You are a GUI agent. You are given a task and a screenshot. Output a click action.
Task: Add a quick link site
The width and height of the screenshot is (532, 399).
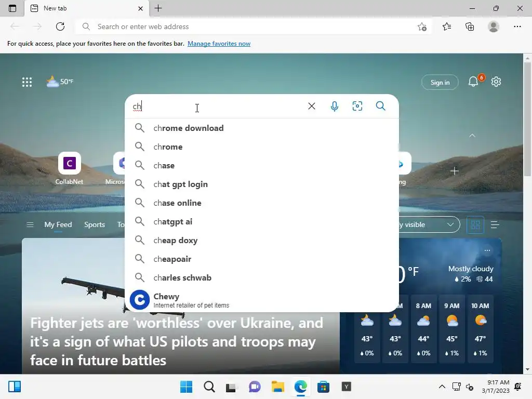454,171
